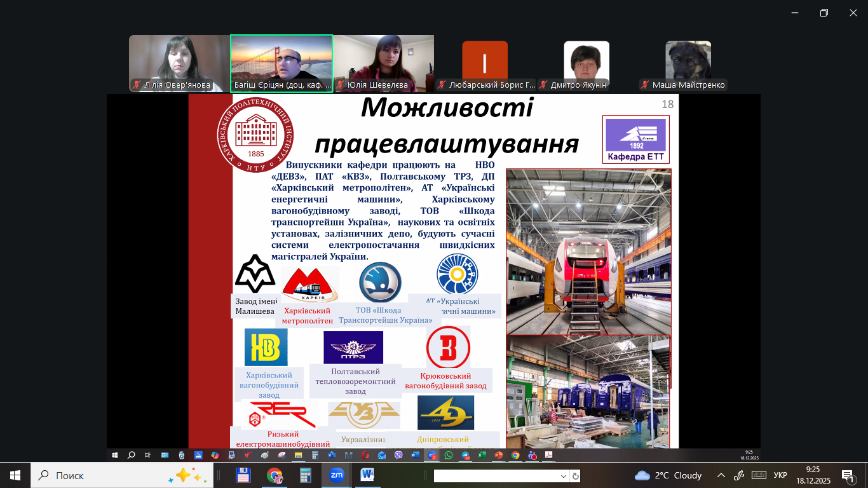The image size is (868, 488).
Task: Open the Calculator app in taskbar
Action: 306,475
